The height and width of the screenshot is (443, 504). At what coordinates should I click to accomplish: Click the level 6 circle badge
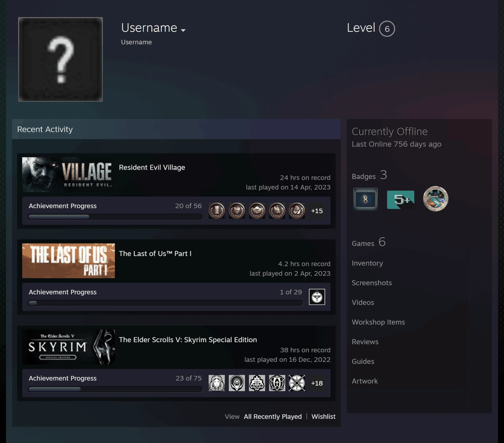tap(387, 29)
